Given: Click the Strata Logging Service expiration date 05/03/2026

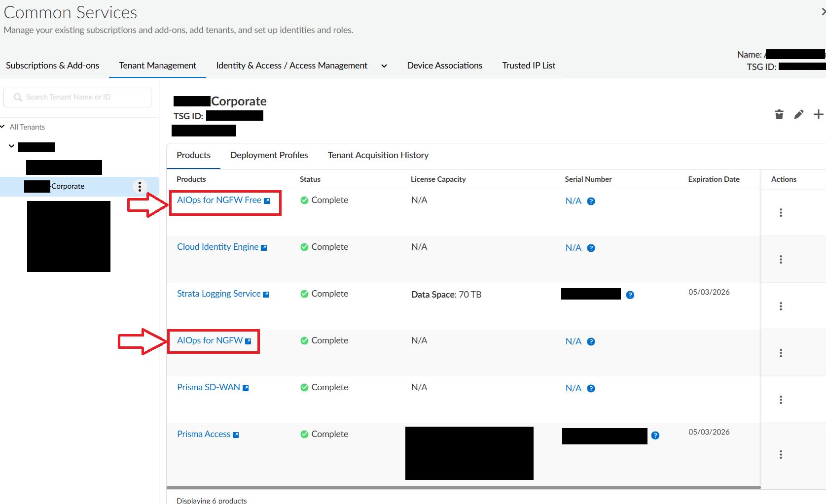Looking at the screenshot, I should (x=709, y=292).
